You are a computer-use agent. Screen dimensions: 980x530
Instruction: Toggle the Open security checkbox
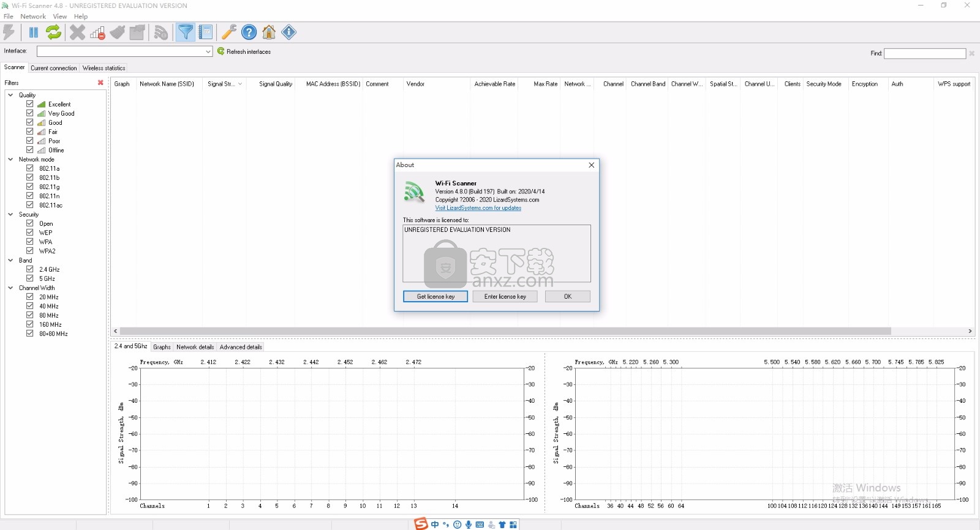tap(29, 223)
